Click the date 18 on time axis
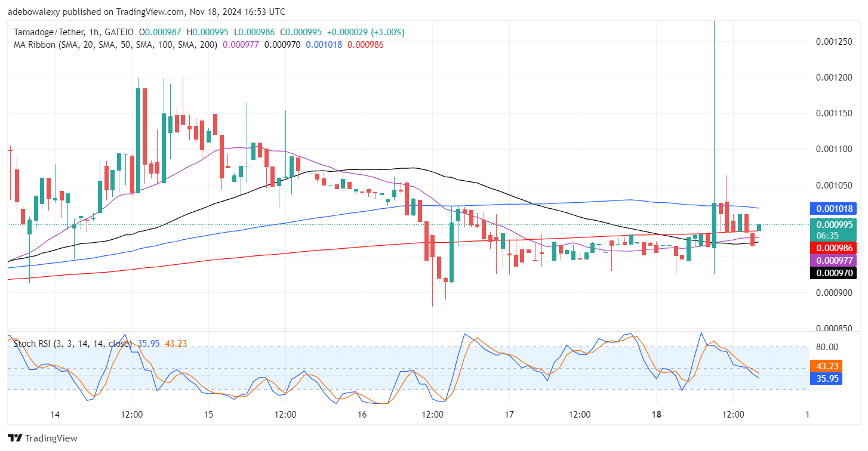Viewport: 868px width, 451px height. pyautogui.click(x=655, y=415)
